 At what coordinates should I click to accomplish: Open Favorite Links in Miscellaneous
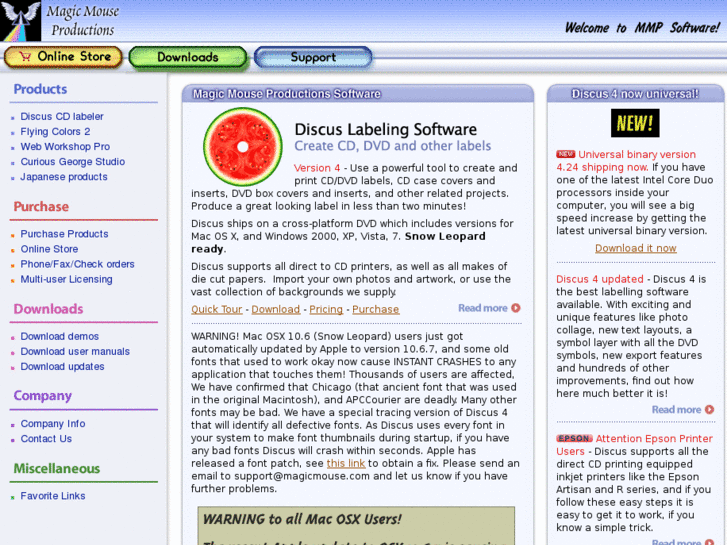[x=52, y=496]
